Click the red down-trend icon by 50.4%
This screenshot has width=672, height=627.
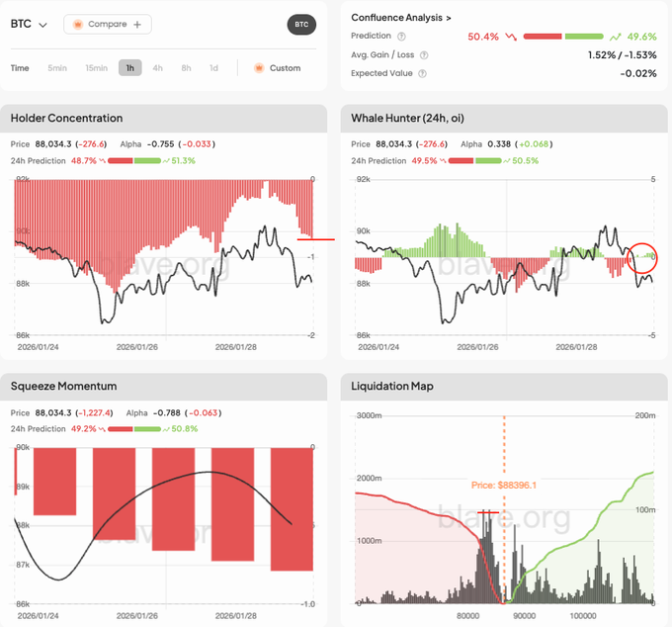[x=511, y=37]
